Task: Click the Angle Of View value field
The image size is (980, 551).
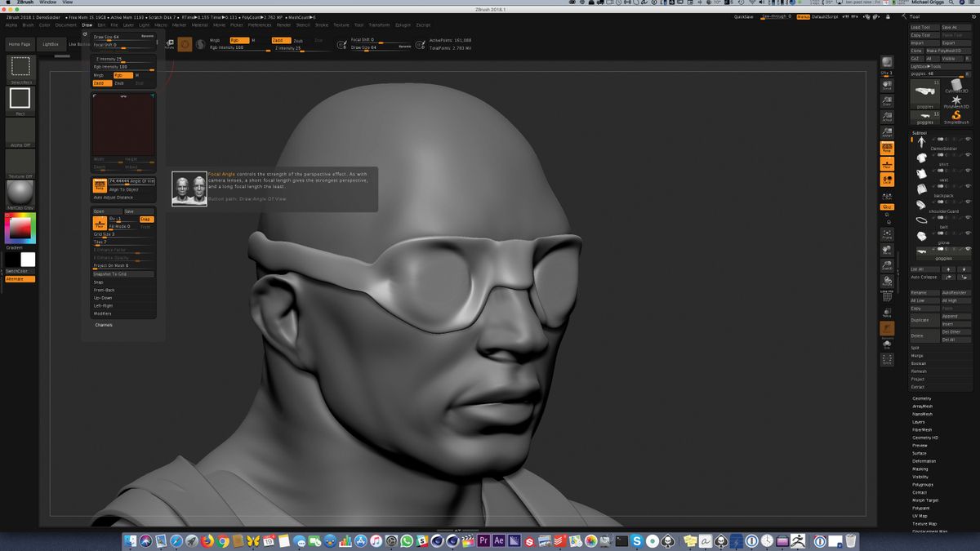Action: 131,181
